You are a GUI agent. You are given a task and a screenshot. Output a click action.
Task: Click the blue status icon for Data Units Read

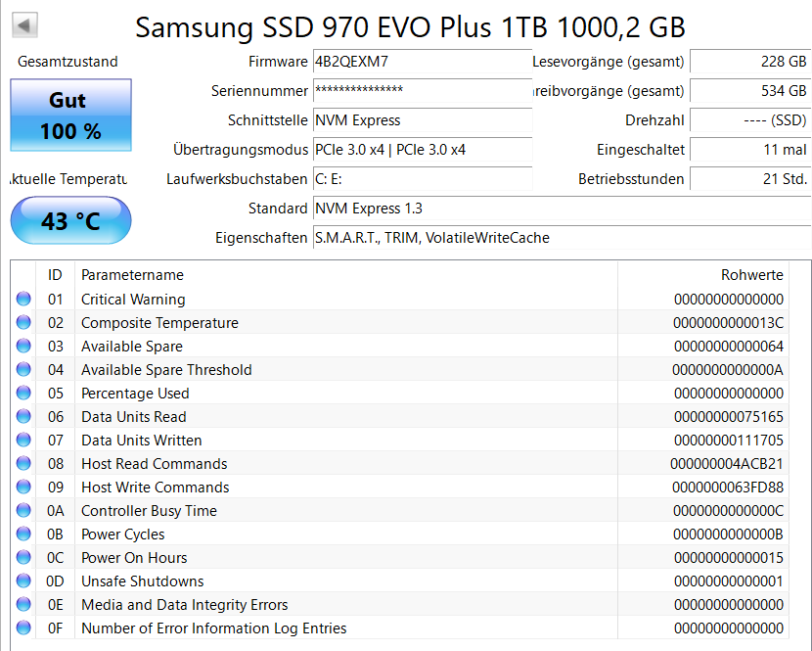[23, 416]
